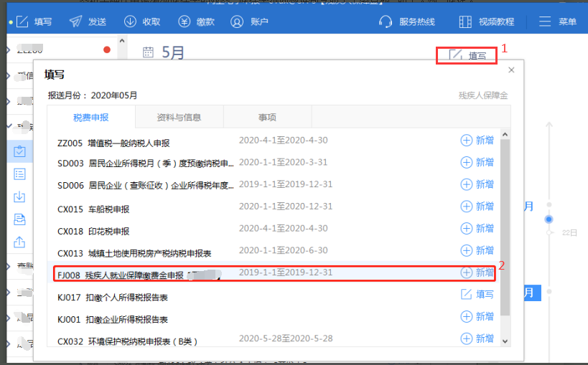Open the 菜单 hamburger menu
The width and height of the screenshot is (588, 365).
(x=558, y=22)
